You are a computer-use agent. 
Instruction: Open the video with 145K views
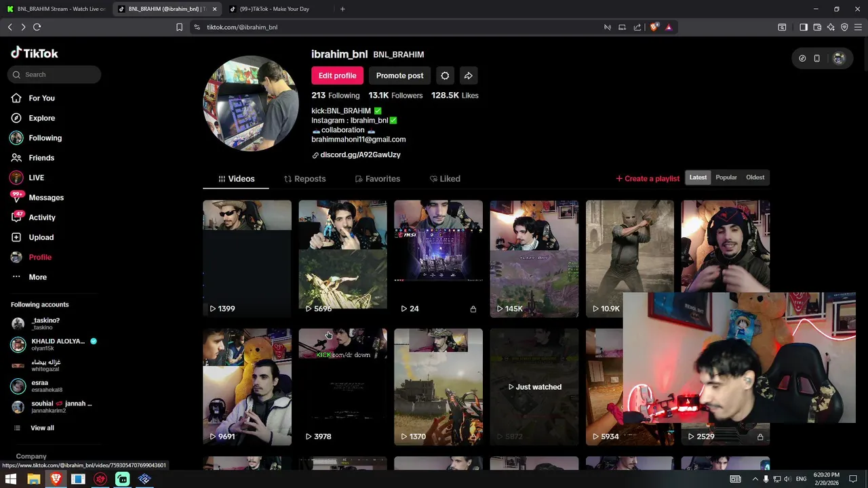(x=534, y=258)
